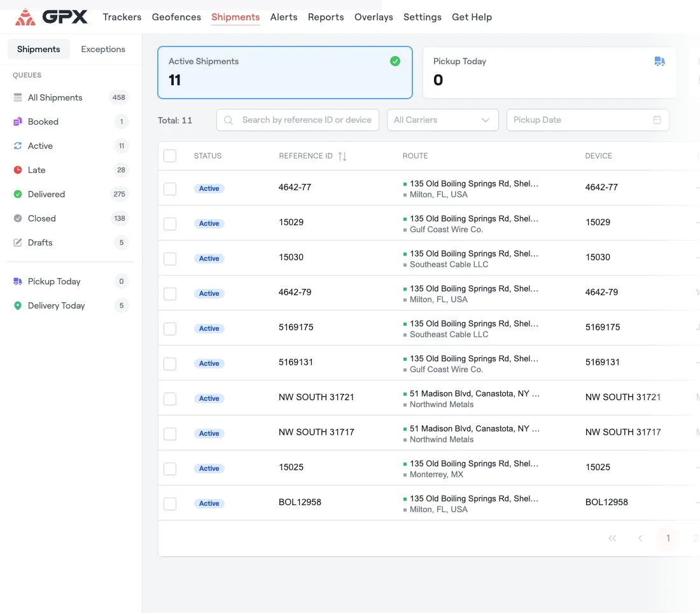Open the Late queue
Screen dimensions: 700x614
coord(71,169)
